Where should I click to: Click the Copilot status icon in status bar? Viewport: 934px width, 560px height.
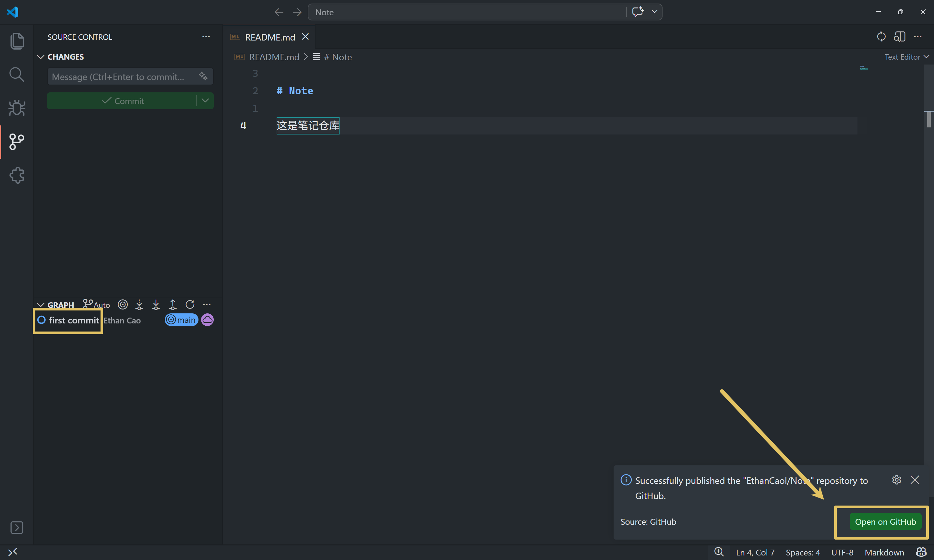(x=921, y=552)
